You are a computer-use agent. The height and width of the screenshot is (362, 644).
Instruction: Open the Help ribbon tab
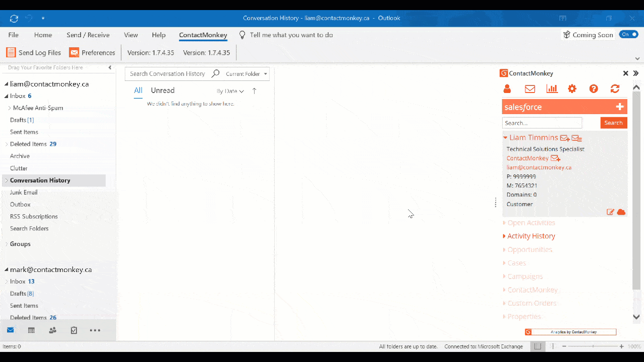click(x=158, y=35)
